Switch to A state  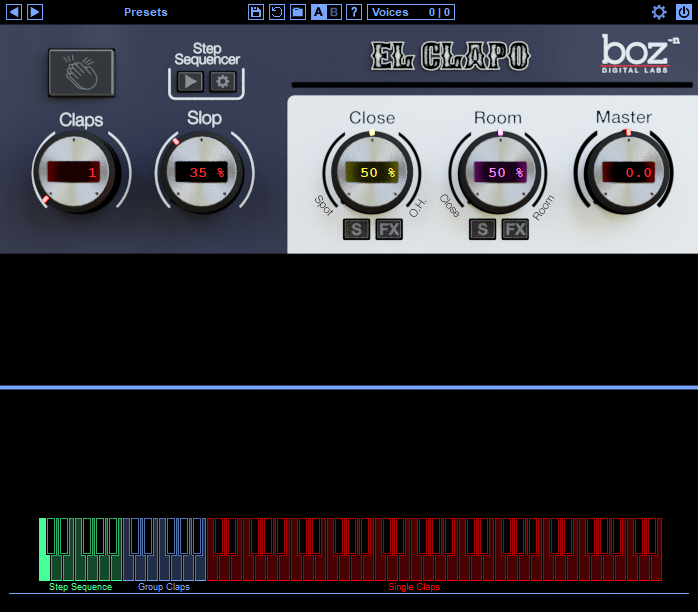tap(318, 12)
